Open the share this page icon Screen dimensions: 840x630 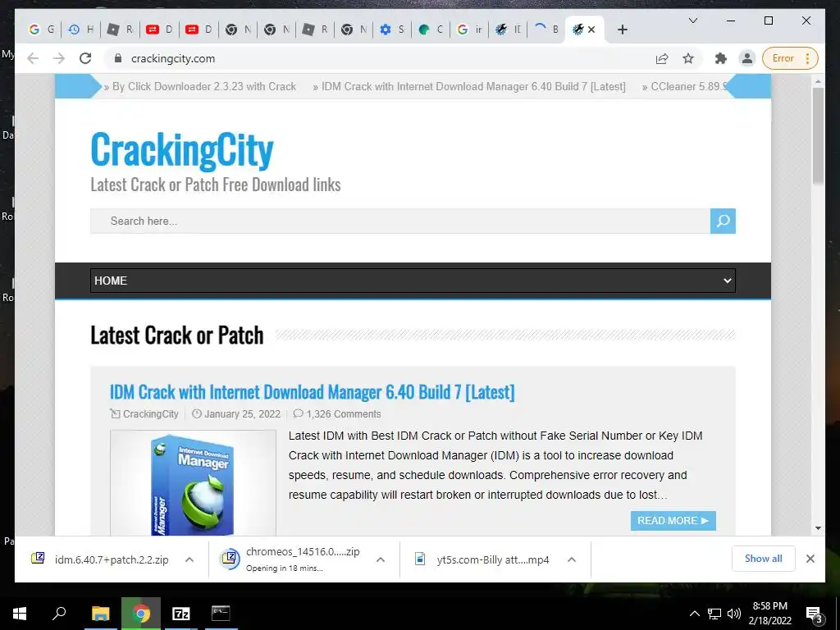662,58
